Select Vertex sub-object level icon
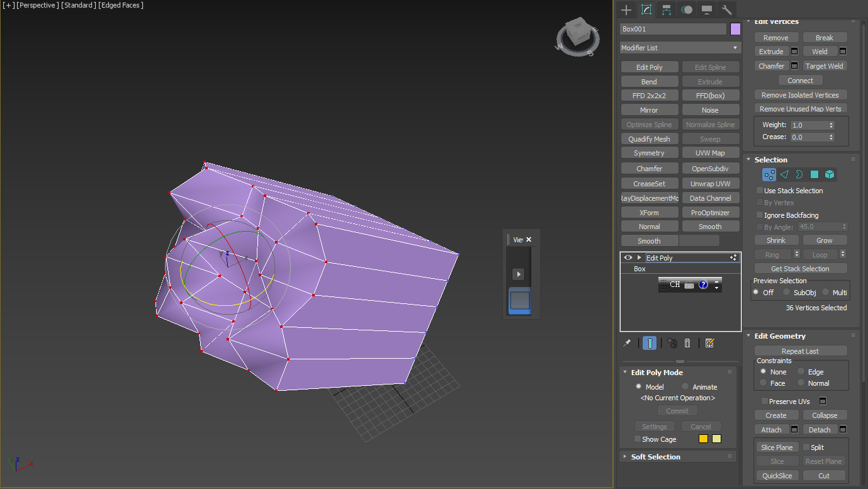 click(769, 174)
